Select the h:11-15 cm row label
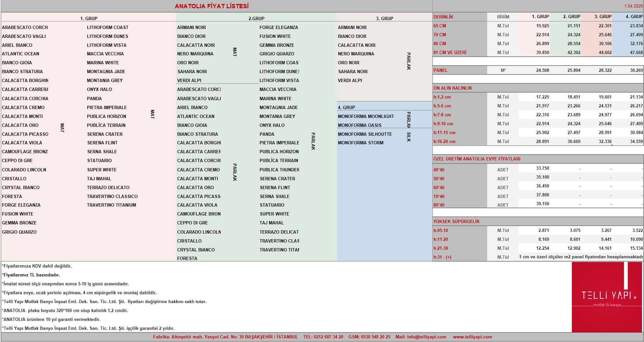 [x=444, y=133]
